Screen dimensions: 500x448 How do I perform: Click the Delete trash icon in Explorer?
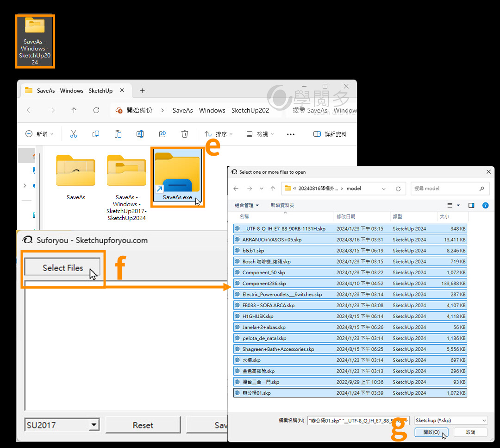[185, 134]
